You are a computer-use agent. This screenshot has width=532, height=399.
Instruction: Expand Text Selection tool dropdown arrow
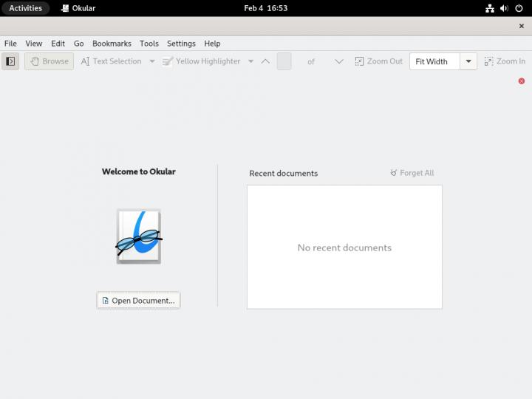[x=152, y=61]
